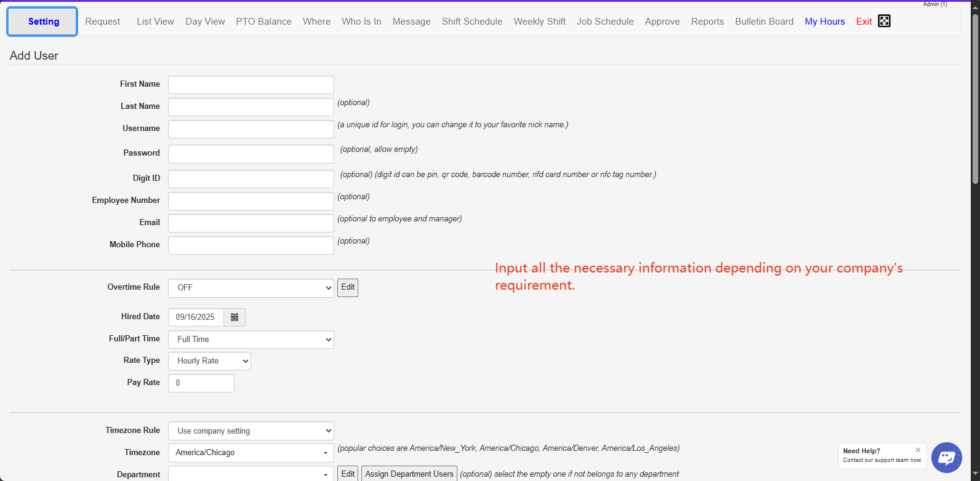Expand the Overtime Rule dropdown
The width and height of the screenshot is (980, 481).
pos(251,288)
